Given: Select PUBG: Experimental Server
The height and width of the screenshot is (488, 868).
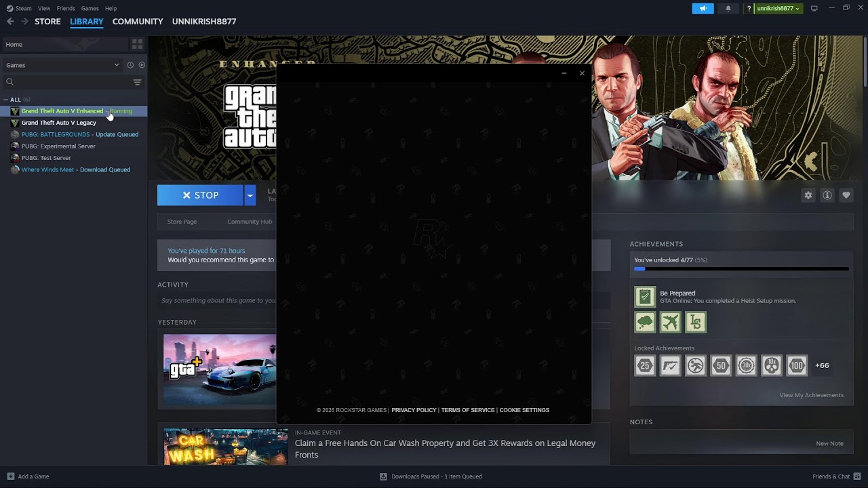Looking at the screenshot, I should coord(74,146).
